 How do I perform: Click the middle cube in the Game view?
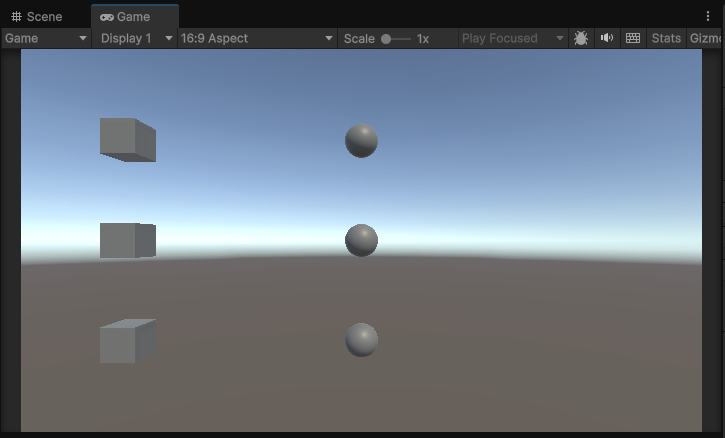coord(127,240)
